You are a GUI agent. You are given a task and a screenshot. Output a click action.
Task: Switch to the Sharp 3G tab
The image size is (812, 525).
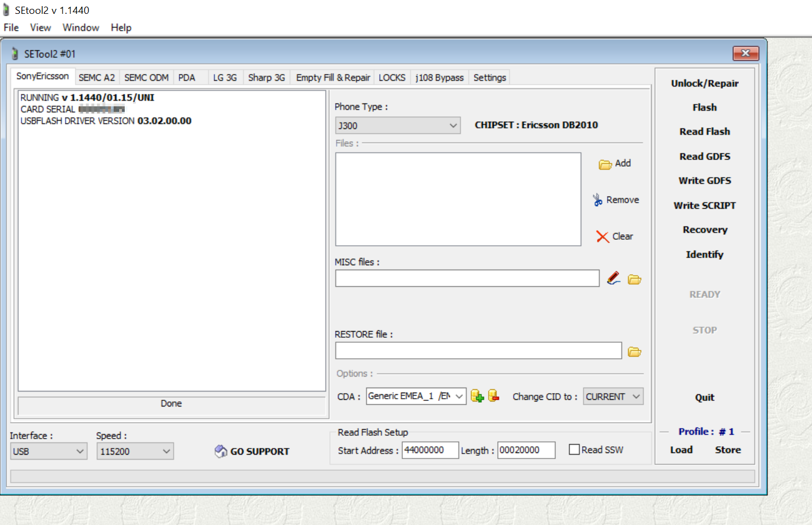pos(267,78)
